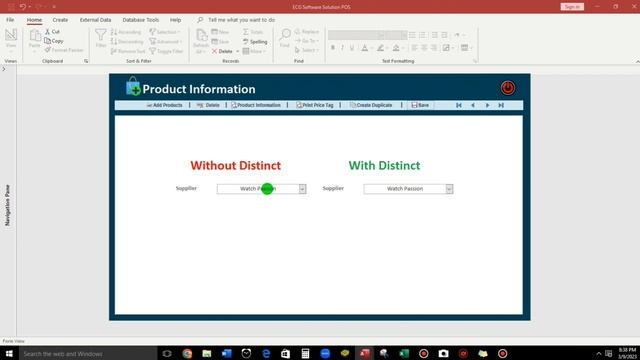Open the File menu
Viewport: 640px width, 360px height.
[10, 20]
